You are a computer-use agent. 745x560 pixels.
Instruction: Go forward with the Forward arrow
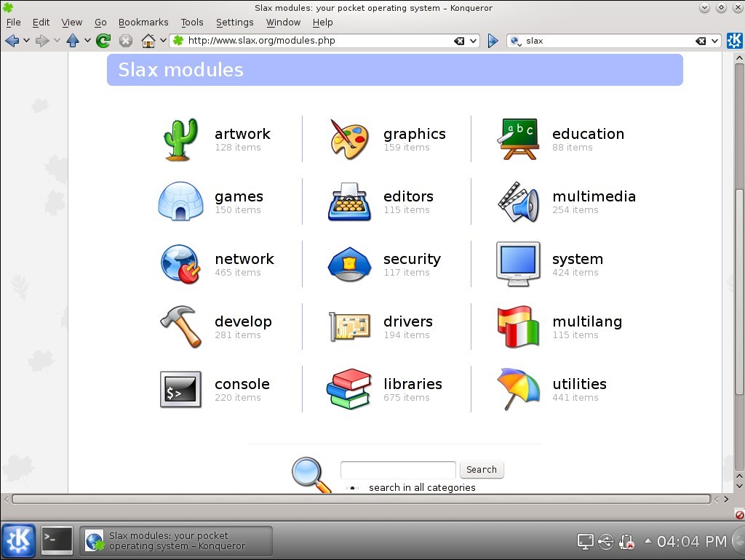(42, 41)
